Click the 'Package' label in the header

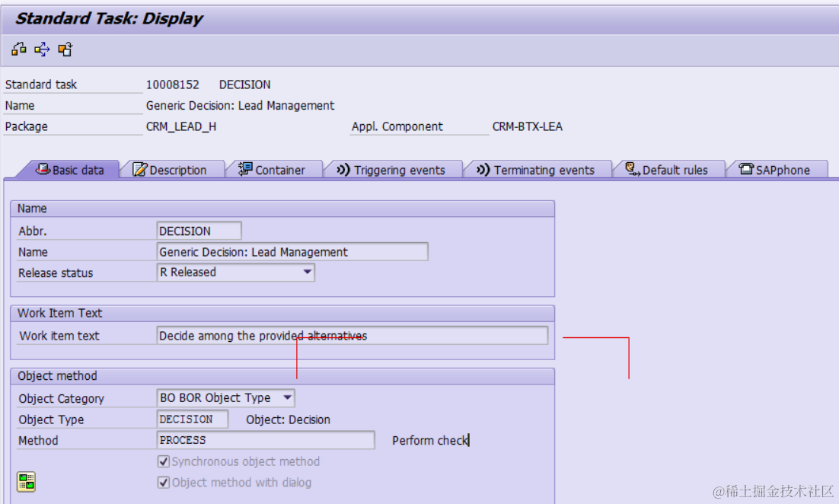[x=26, y=126]
